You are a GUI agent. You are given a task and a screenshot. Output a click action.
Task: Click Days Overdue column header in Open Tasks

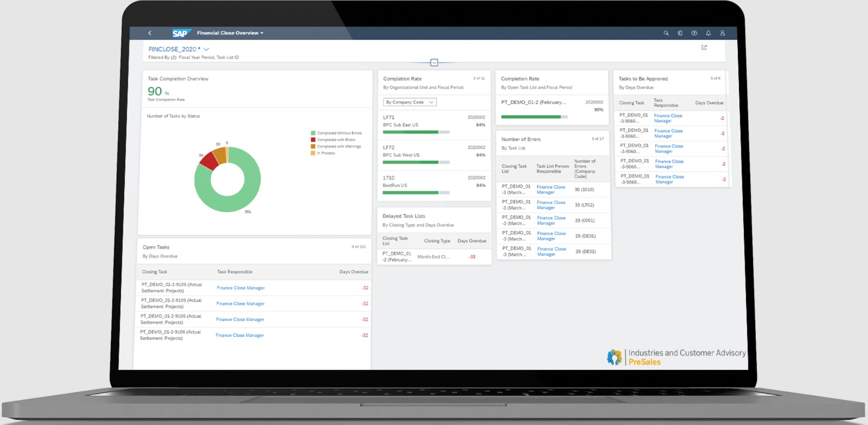354,272
